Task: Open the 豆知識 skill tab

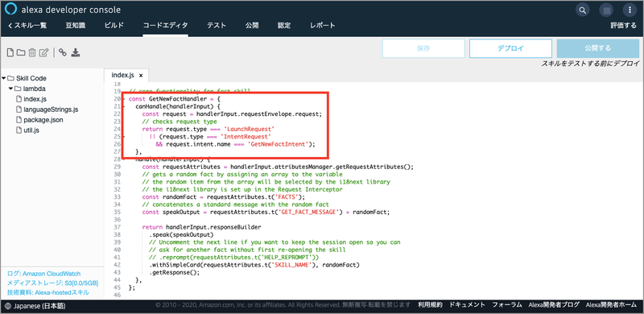Action: 76,26
